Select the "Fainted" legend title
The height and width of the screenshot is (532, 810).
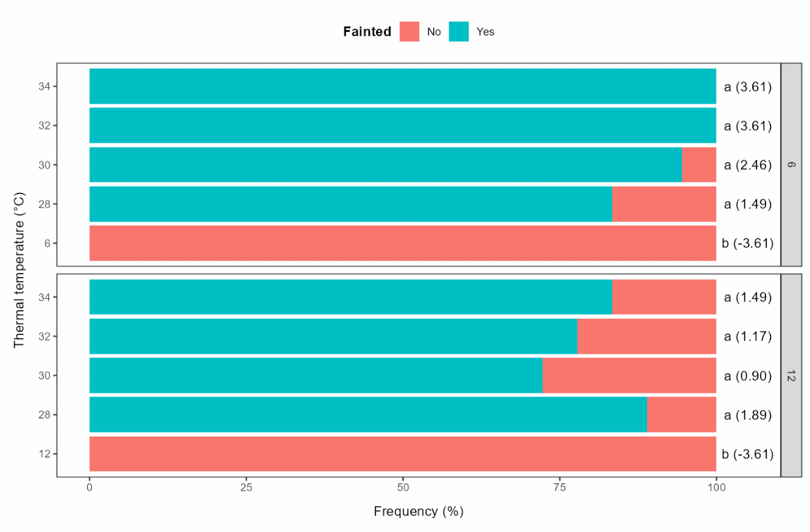(367, 31)
